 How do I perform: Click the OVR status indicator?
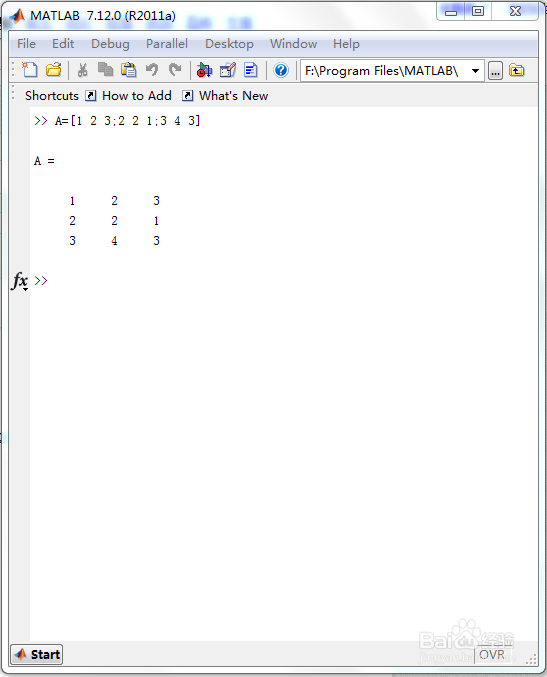click(492, 655)
